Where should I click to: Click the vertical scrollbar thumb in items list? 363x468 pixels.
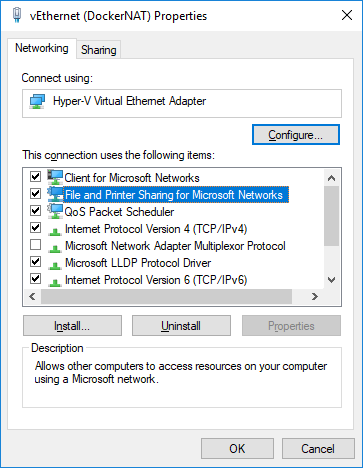point(331,216)
